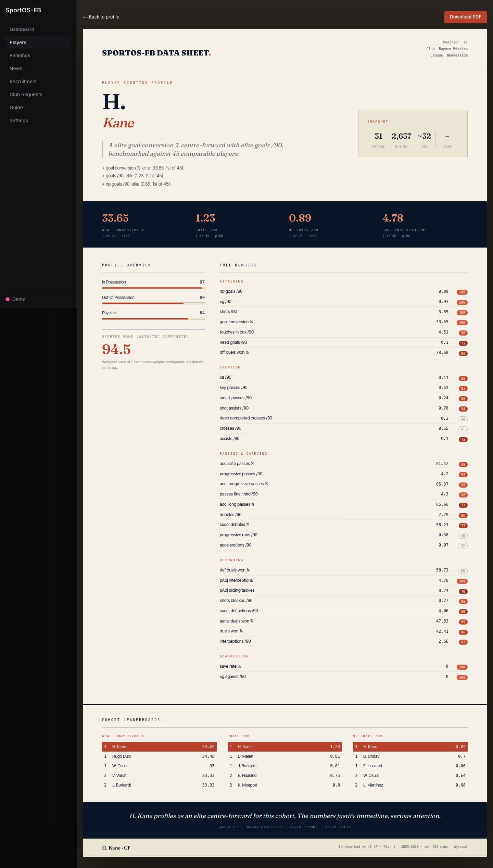Image resolution: width=493 pixels, height=868 pixels.
Task: Click the SportOS-FB logo text
Action: coord(23,10)
